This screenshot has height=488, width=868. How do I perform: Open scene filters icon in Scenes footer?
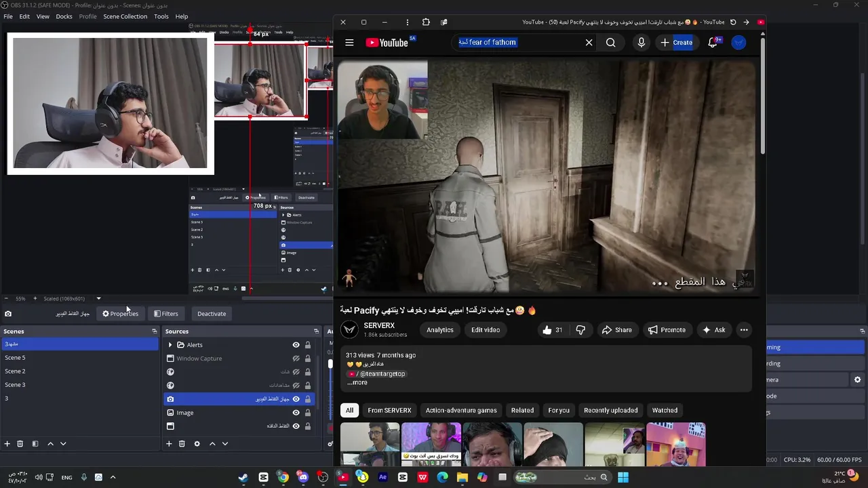coord(35,444)
